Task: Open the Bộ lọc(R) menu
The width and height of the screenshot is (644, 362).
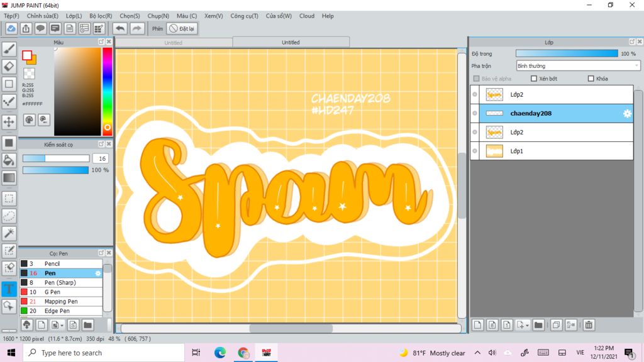Action: 101,16
